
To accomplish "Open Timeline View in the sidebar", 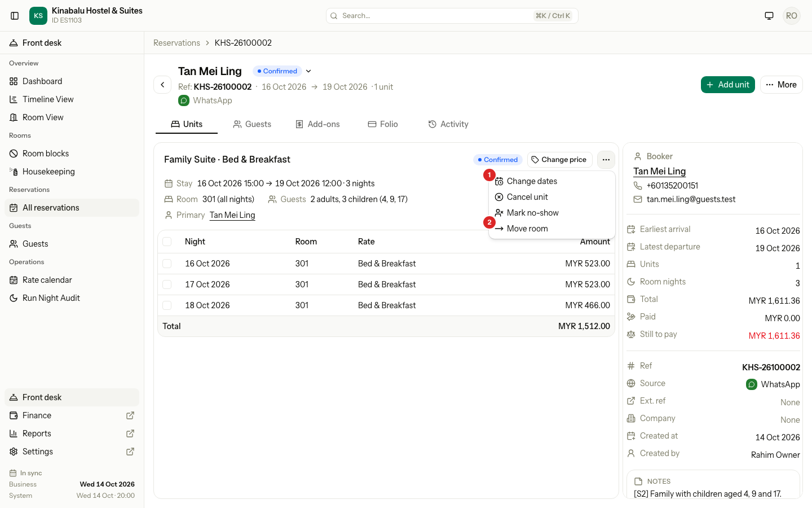I will click(x=72, y=99).
